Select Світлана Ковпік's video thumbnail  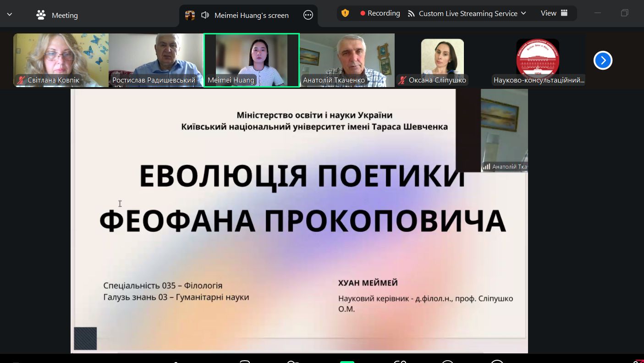[61, 55]
